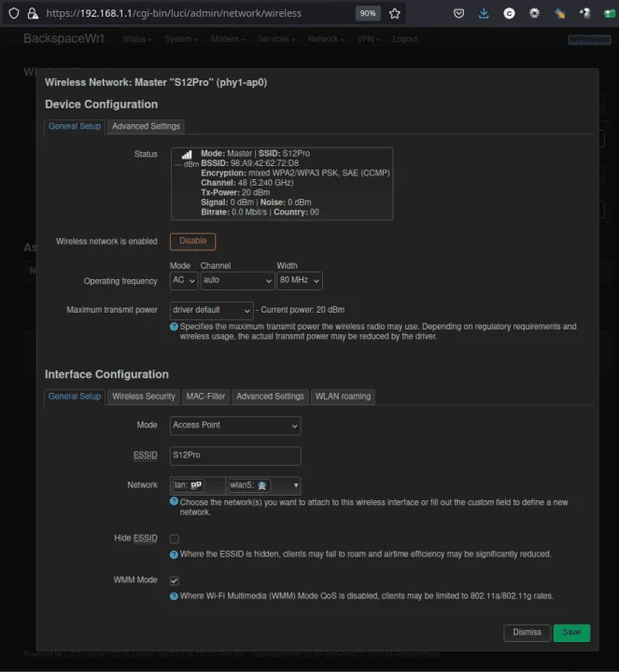The height and width of the screenshot is (672, 619).
Task: Open the Services menu in navigation bar
Action: (x=276, y=39)
